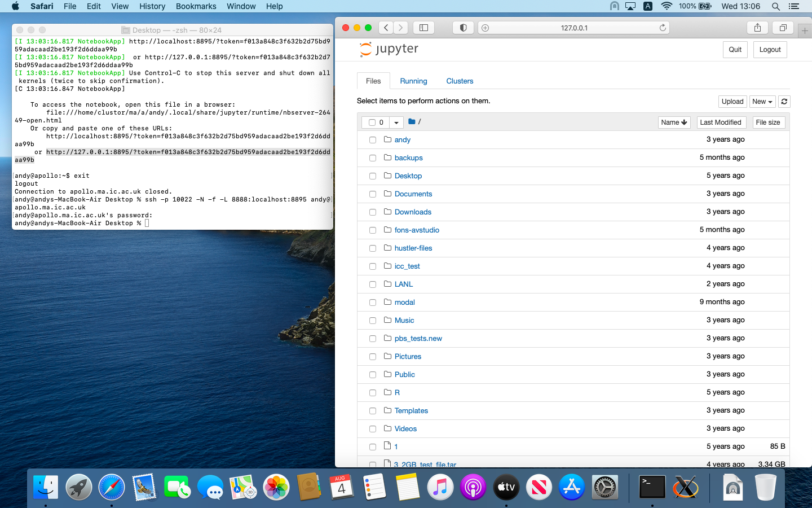
Task: Select the Files tab
Action: click(x=373, y=81)
